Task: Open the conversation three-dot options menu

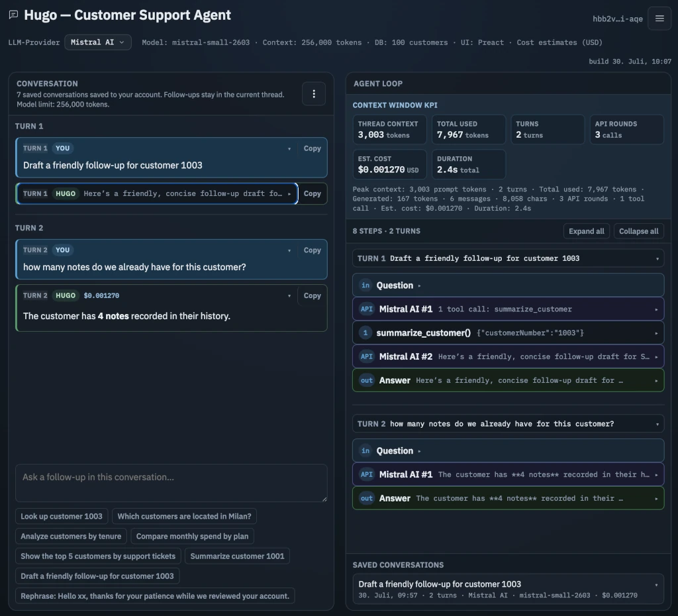Action: [x=314, y=93]
